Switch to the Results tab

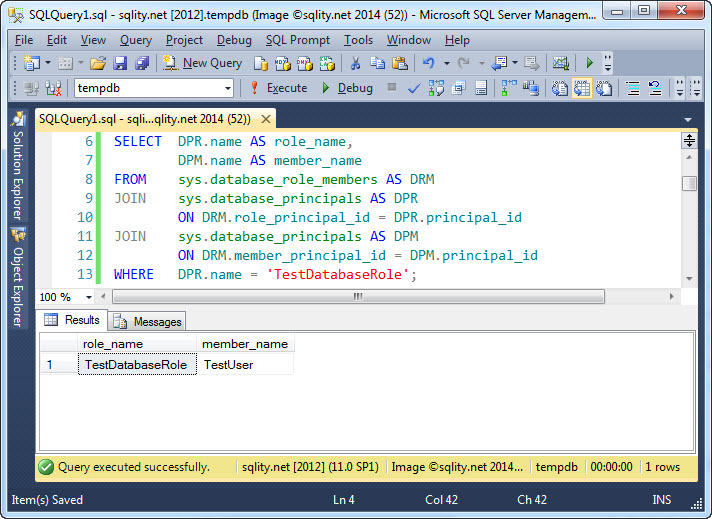[x=72, y=320]
